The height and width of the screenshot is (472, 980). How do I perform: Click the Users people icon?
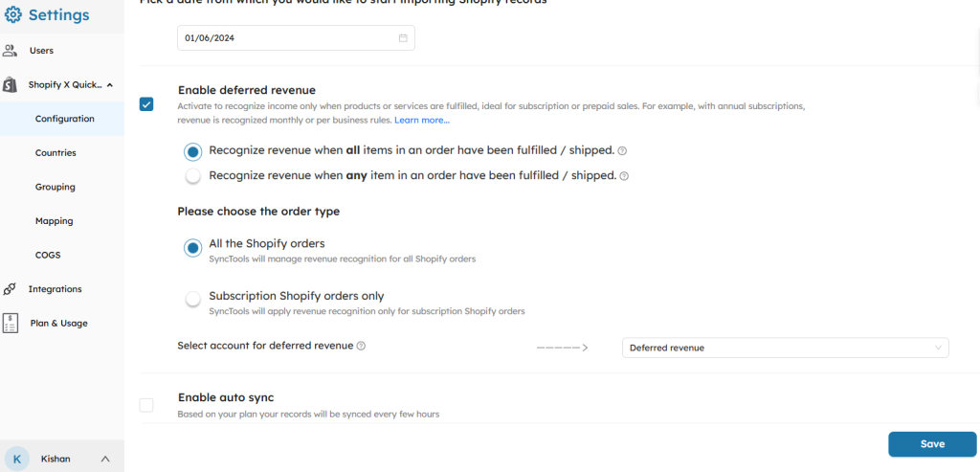pos(11,50)
